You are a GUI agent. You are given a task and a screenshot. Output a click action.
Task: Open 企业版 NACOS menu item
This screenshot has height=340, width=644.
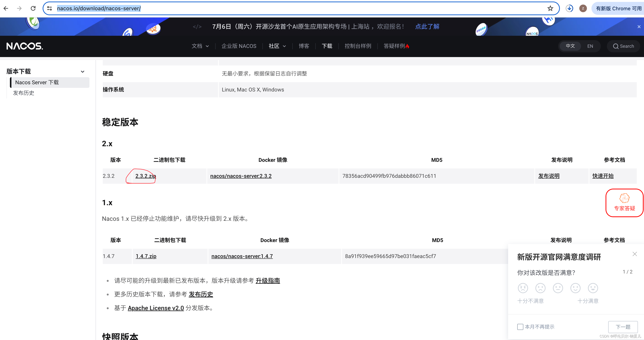pyautogui.click(x=239, y=46)
